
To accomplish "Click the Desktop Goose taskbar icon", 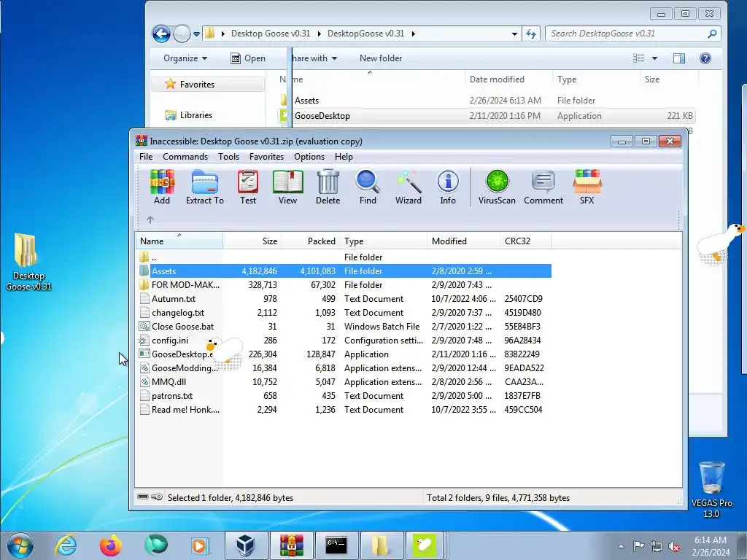I will tap(425, 545).
